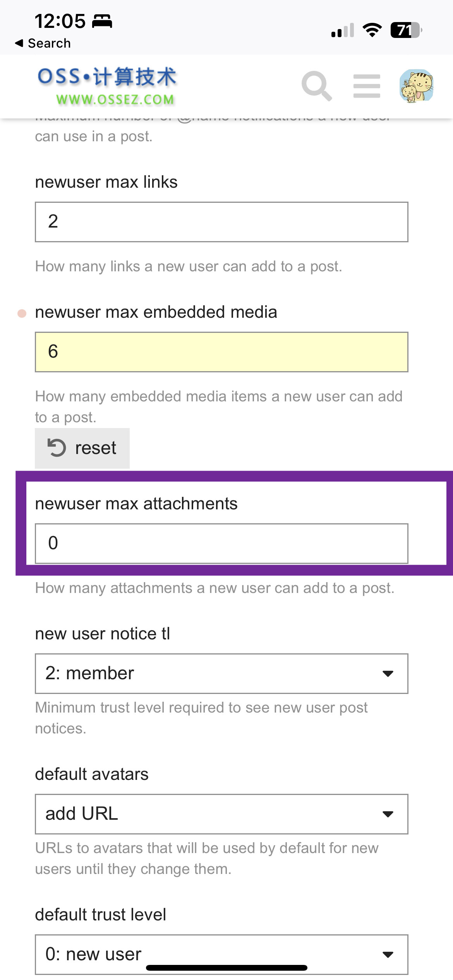
Task: Open the default avatars add URL dropdown
Action: [221, 814]
